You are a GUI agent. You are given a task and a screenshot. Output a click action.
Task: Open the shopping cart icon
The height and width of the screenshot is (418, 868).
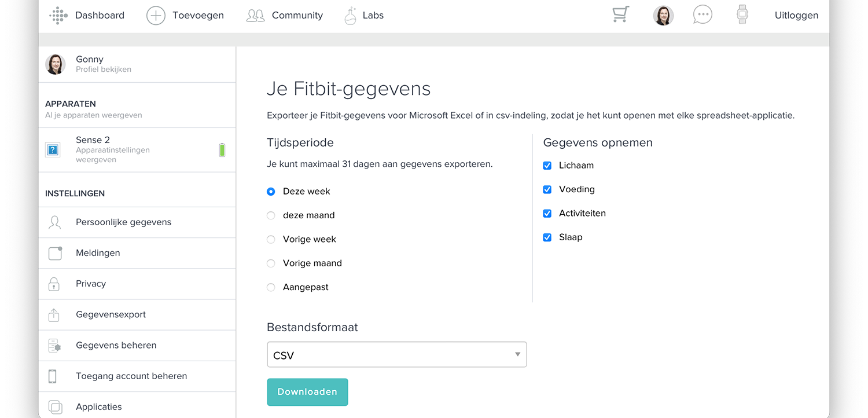click(x=620, y=15)
